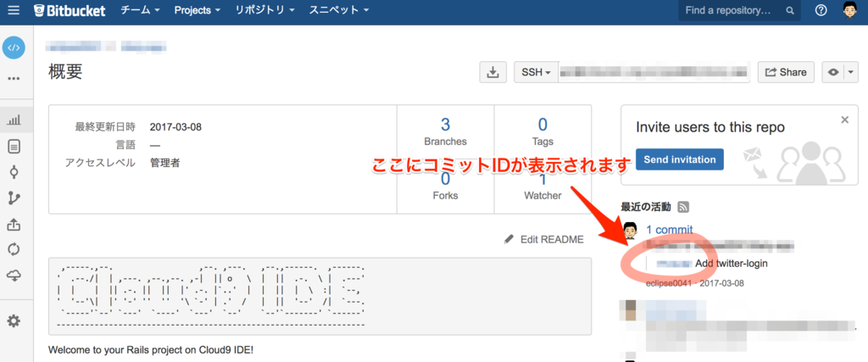Select the source code sidebar icon
The width and height of the screenshot is (868, 362).
(x=14, y=47)
